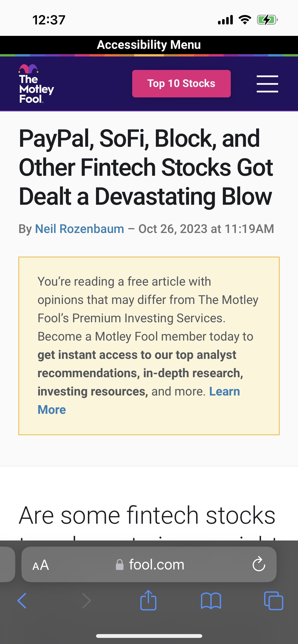The height and width of the screenshot is (644, 298).
Task: Tap The Motley Fool logo
Action: (x=36, y=84)
